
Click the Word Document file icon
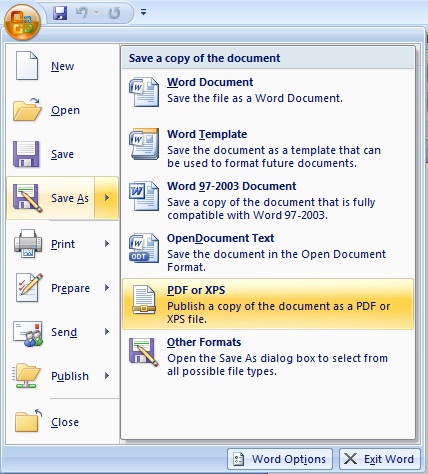pyautogui.click(x=144, y=92)
